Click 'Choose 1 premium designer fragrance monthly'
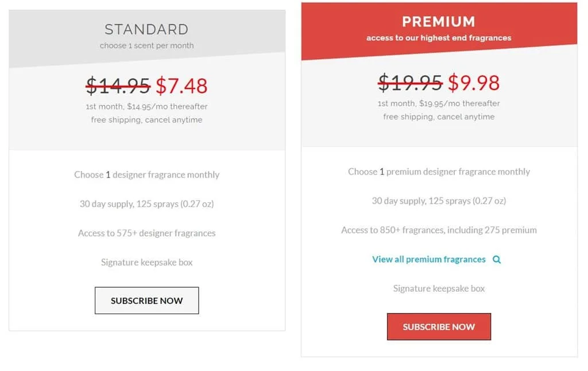 [439, 172]
